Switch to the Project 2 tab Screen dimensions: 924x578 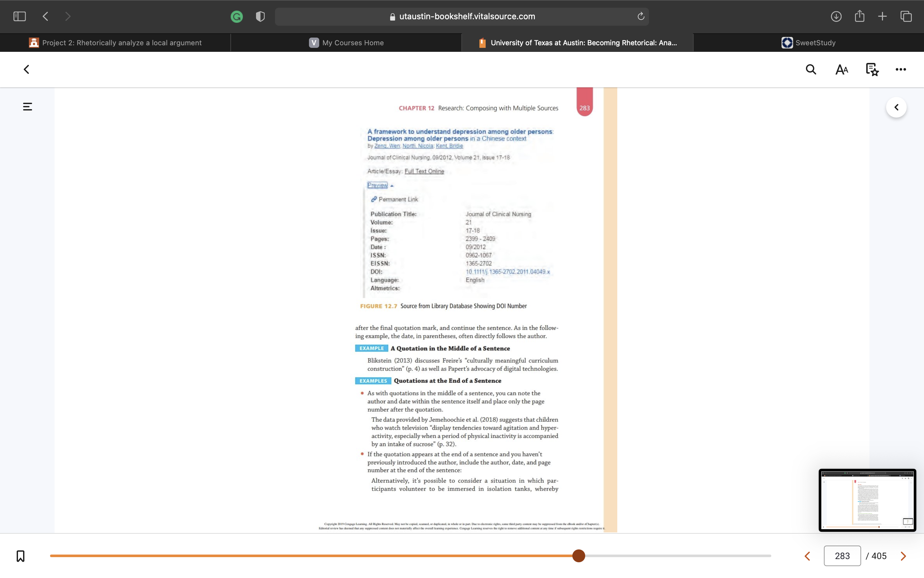coord(115,43)
